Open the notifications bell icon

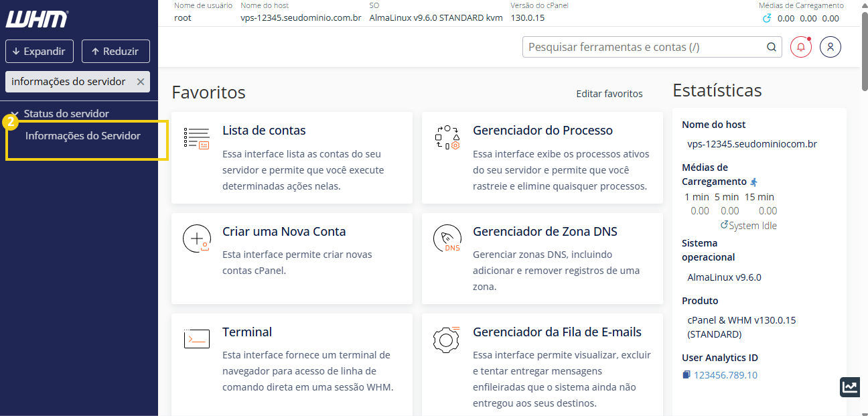(x=800, y=47)
